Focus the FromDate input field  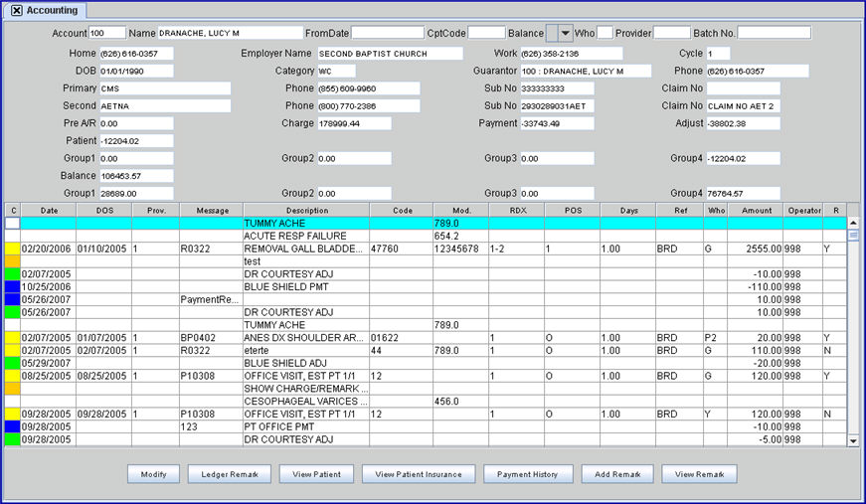pos(387,33)
